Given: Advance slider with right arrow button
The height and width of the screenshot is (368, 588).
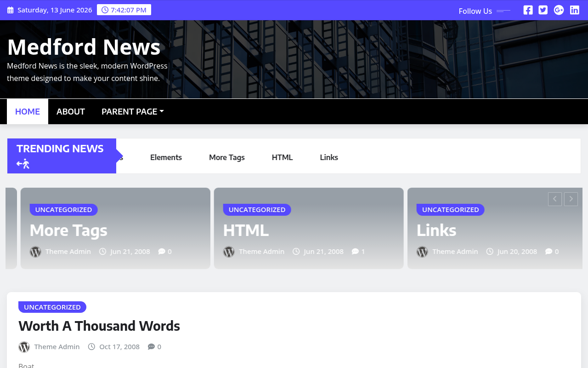Looking at the screenshot, I should click(571, 199).
